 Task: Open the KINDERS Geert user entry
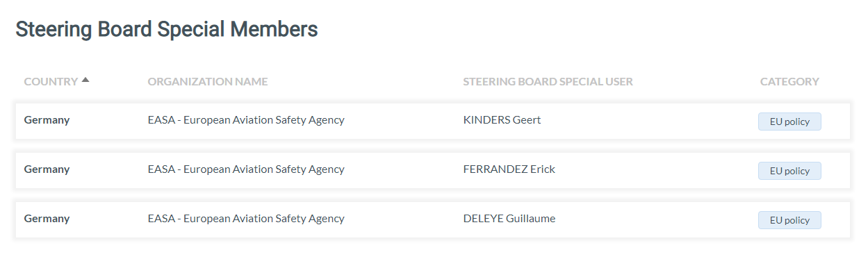pos(502,119)
